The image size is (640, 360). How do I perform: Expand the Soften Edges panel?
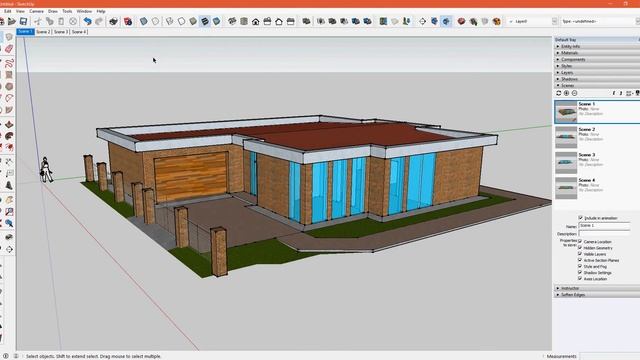[x=597, y=295]
